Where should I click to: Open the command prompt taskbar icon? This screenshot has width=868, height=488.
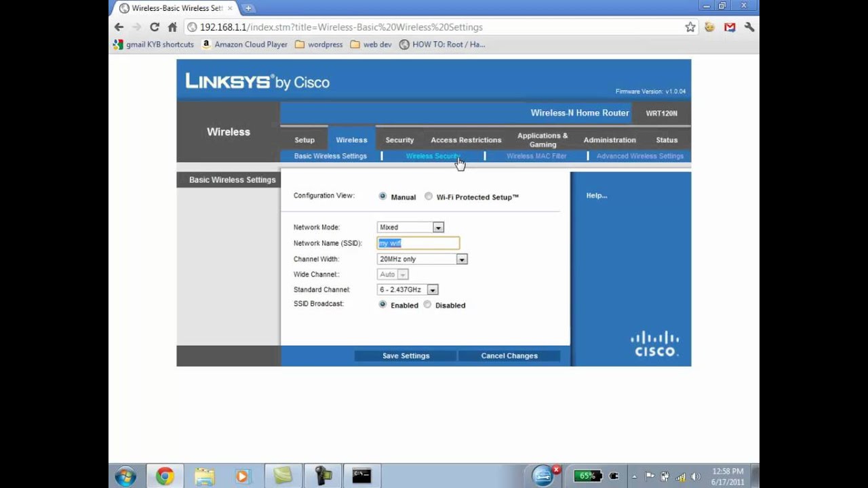[361, 476]
